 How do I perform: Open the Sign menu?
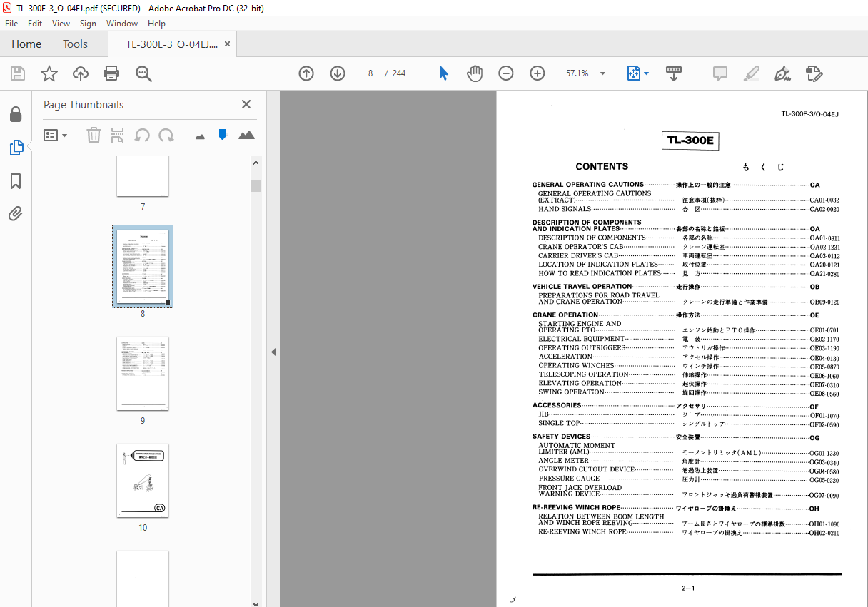88,24
